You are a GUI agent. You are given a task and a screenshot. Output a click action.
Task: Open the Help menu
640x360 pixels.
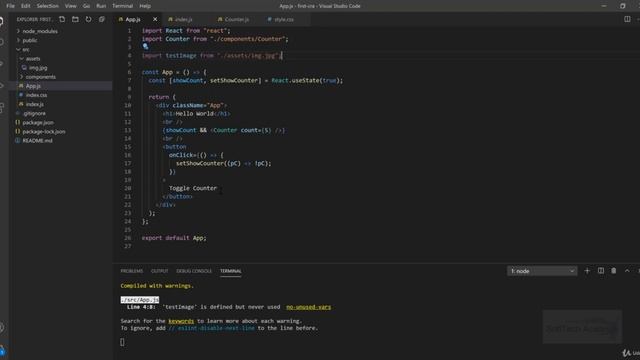pyautogui.click(x=145, y=6)
